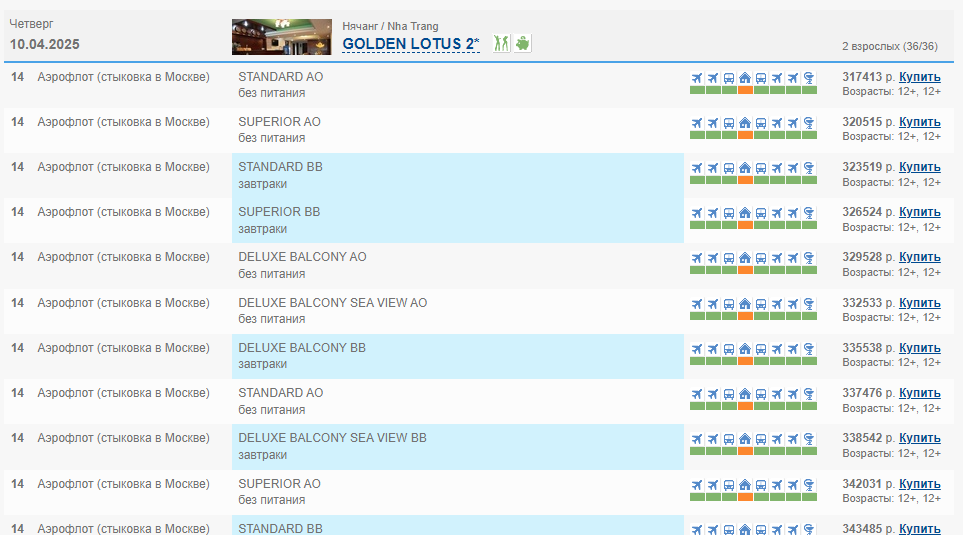The height and width of the screenshot is (535, 963).
Task: Click the green dancing people icon beside GOLDEN LOTUS
Action: 501,44
